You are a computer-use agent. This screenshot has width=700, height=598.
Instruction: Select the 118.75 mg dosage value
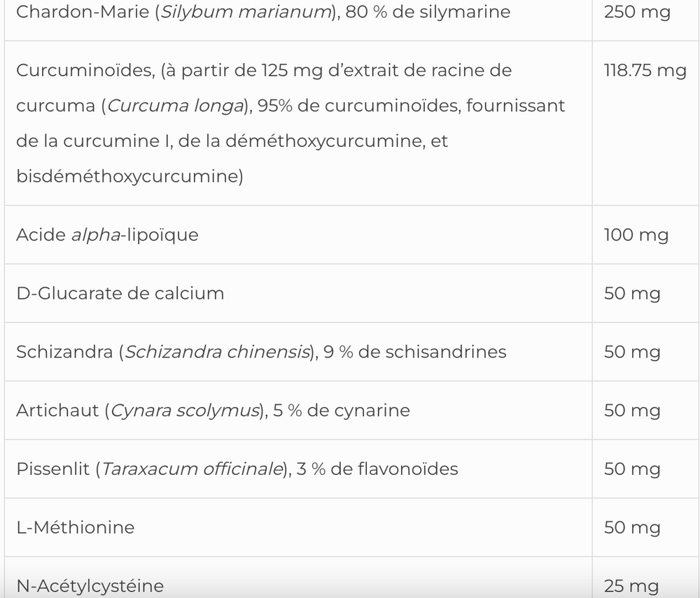[645, 71]
